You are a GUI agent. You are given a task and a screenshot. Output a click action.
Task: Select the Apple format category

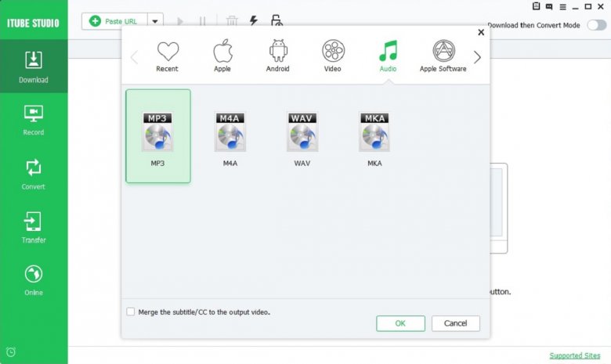click(222, 56)
